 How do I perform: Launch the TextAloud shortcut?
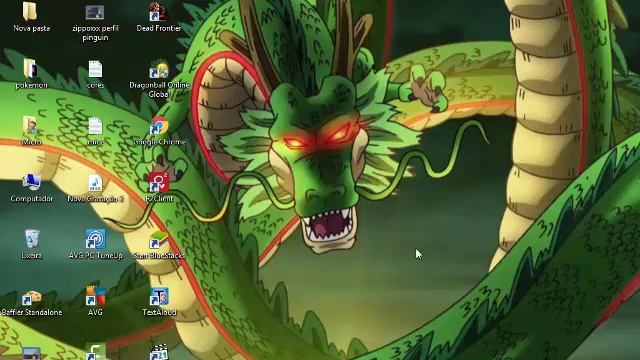(159, 297)
